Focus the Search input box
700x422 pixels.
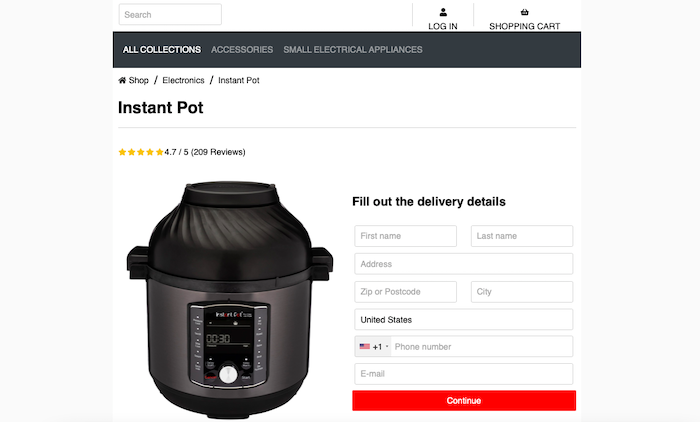170,15
